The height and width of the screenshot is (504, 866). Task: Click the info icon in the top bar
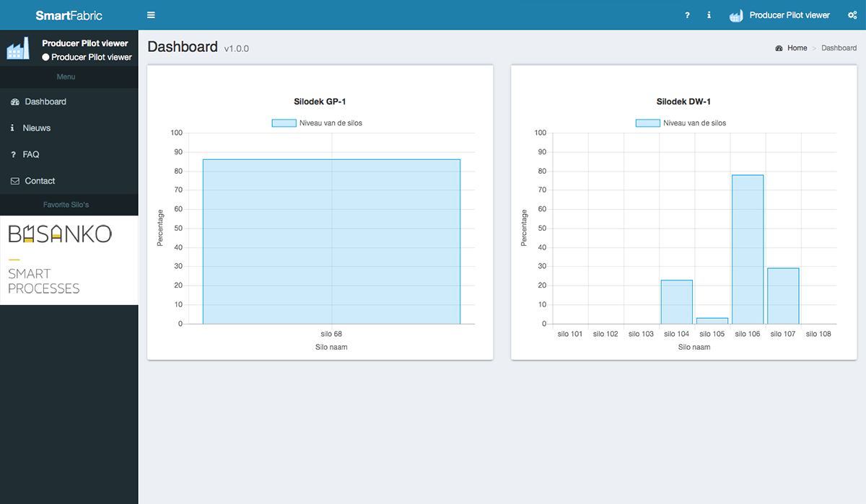[x=708, y=14]
